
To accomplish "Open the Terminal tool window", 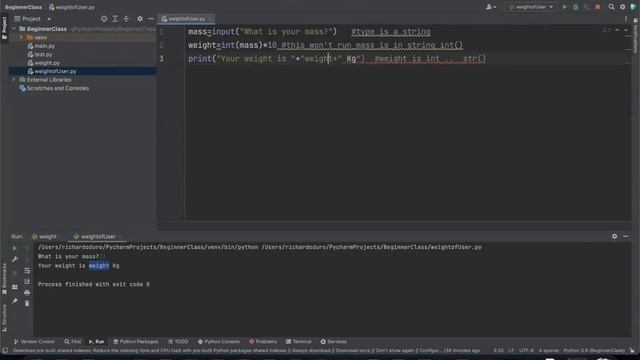I will point(299,342).
